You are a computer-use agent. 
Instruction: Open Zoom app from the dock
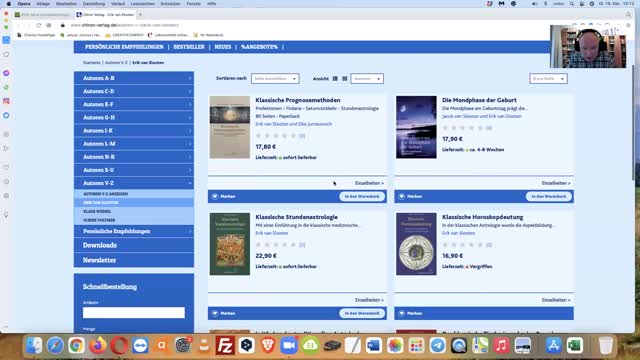click(289, 345)
